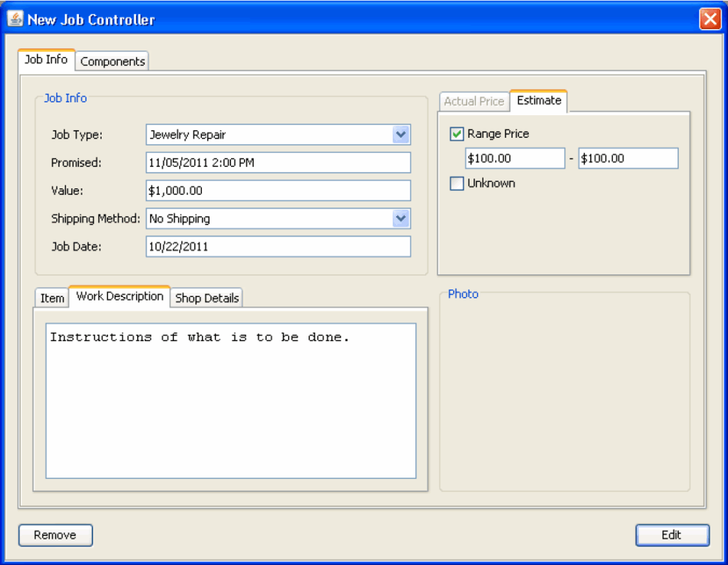This screenshot has width=728, height=565.
Task: Click the New Job Controller title text
Action: click(91, 19)
